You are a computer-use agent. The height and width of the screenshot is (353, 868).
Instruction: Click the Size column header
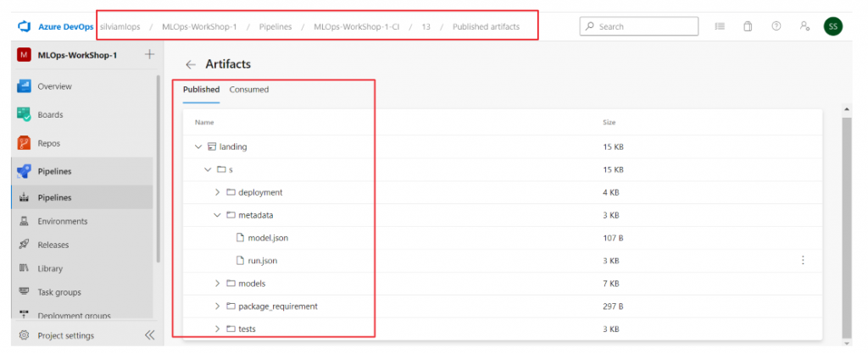[x=609, y=122]
